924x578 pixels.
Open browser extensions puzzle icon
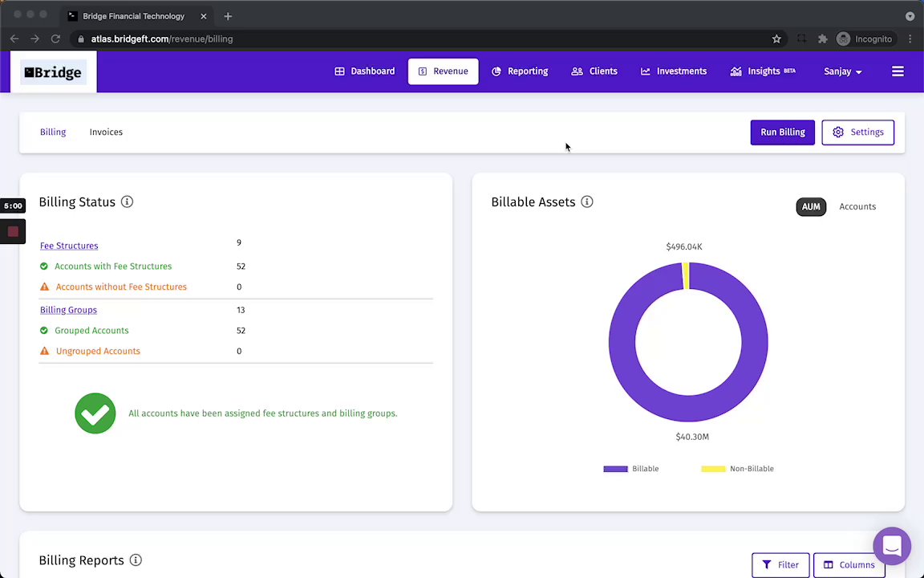pyautogui.click(x=823, y=39)
